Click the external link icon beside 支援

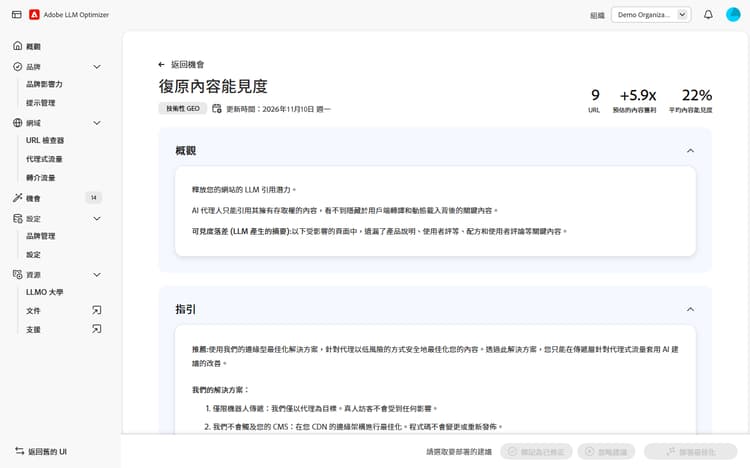coord(97,329)
